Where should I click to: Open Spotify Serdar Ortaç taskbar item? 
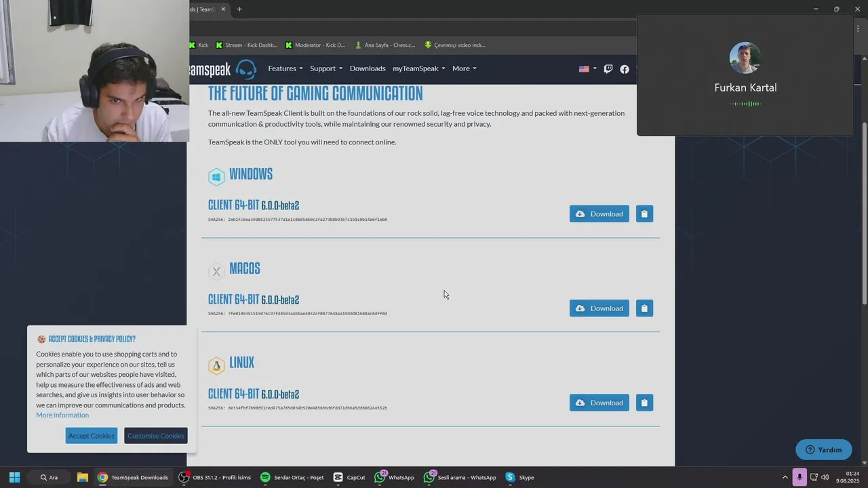[292, 477]
